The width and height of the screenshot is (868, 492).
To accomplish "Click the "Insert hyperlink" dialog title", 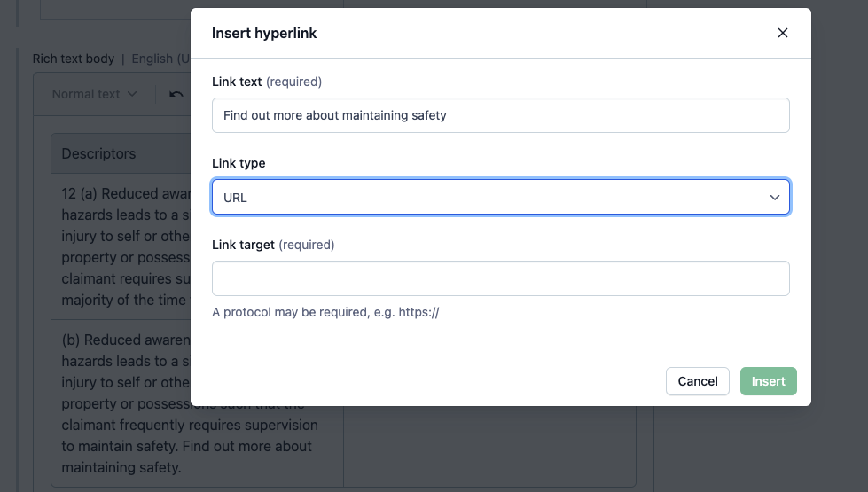I will pos(264,34).
